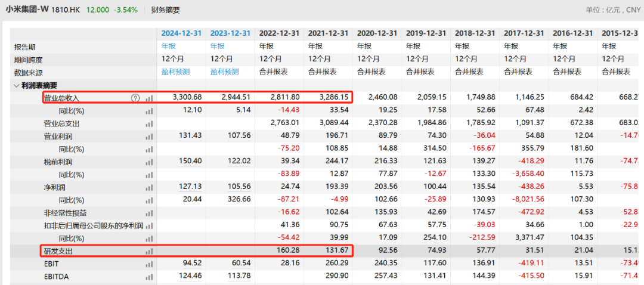Screen dimensions: 644x285
Task: Select the 1810.HK stock code
Action: coord(66,10)
